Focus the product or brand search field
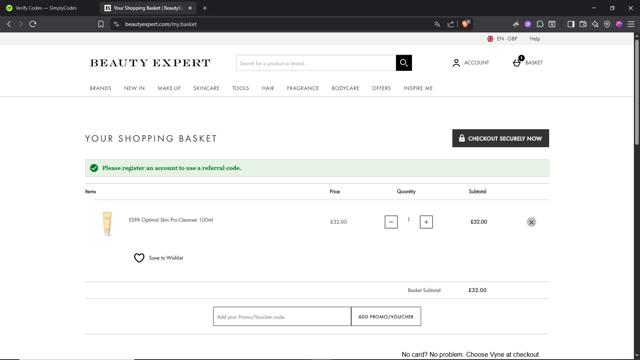 pos(316,63)
